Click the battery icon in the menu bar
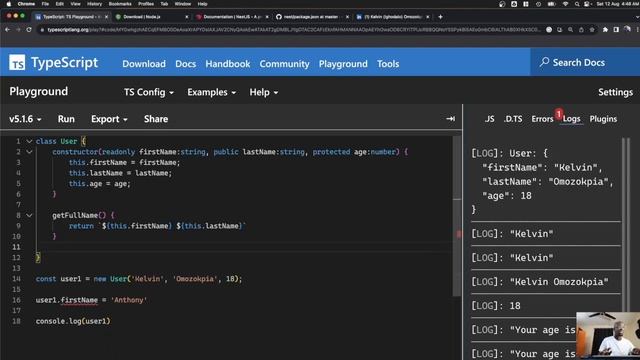Viewport: 640px width, 360px height. (551, 4)
